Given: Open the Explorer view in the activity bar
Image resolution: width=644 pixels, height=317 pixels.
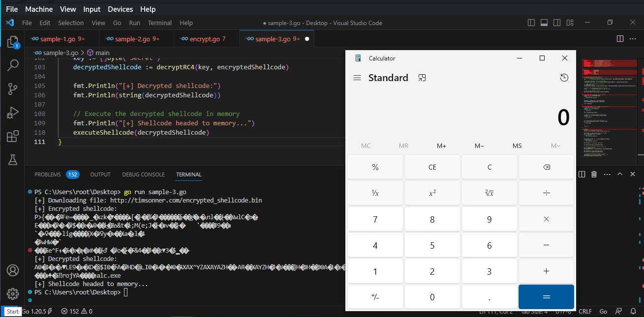Looking at the screenshot, I should point(13,42).
